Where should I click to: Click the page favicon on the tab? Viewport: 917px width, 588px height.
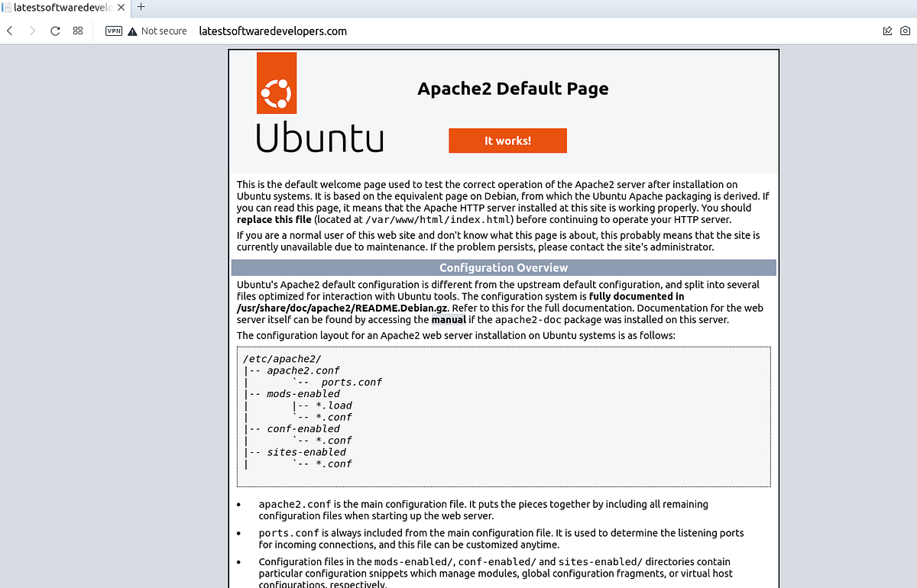9,8
